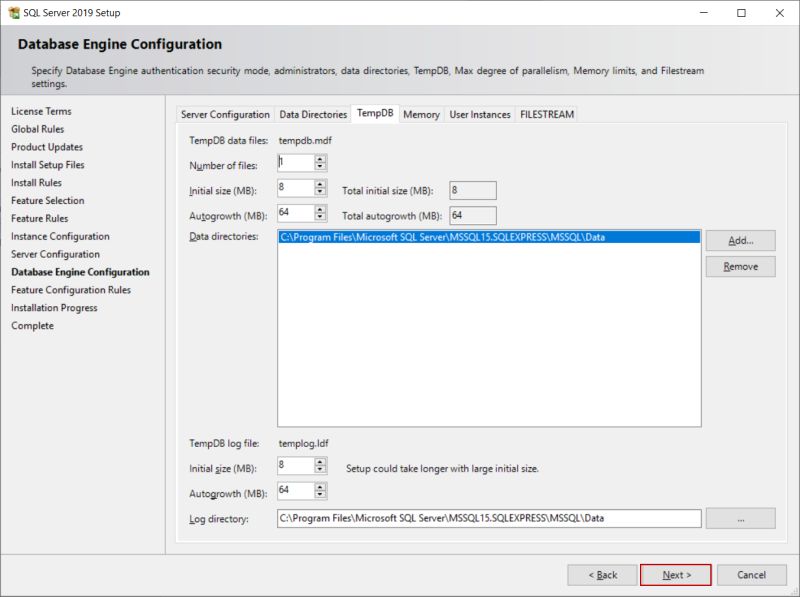Select Instance Configuration step on the left
The width and height of the screenshot is (800, 597).
(54, 236)
